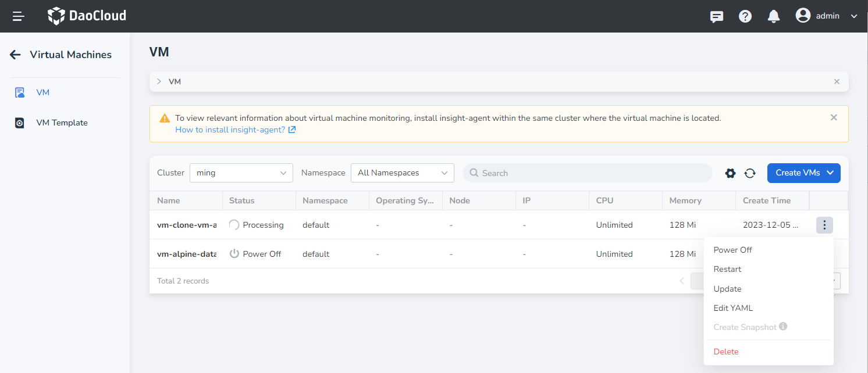868x373 pixels.
Task: Select Edit YAML from the context menu
Action: pyautogui.click(x=733, y=307)
